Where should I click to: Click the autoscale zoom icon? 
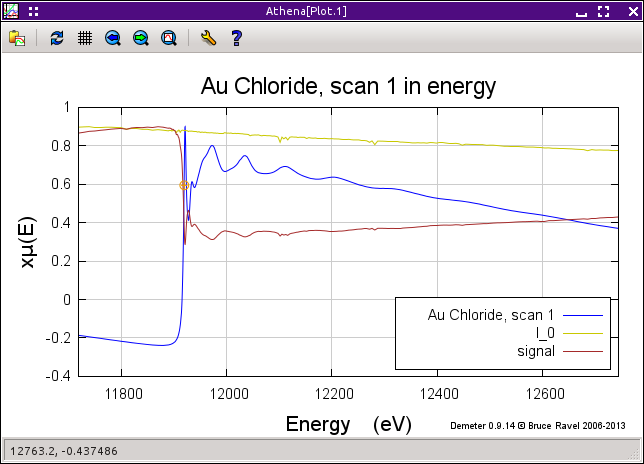click(x=169, y=38)
